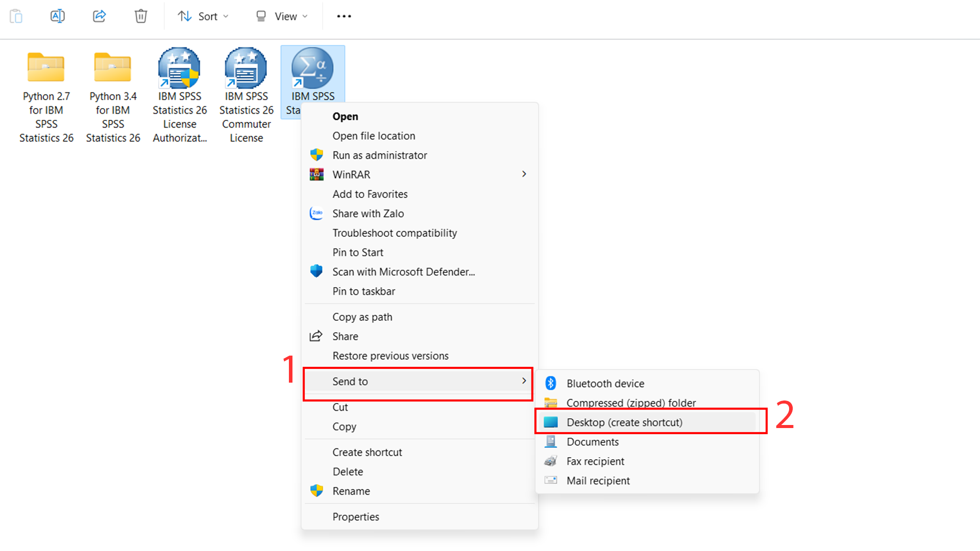Click the Paste icon in toolbar

[x=16, y=16]
